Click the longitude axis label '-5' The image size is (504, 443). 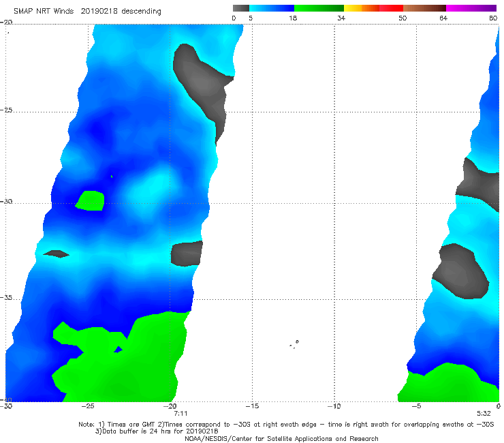(x=416, y=406)
